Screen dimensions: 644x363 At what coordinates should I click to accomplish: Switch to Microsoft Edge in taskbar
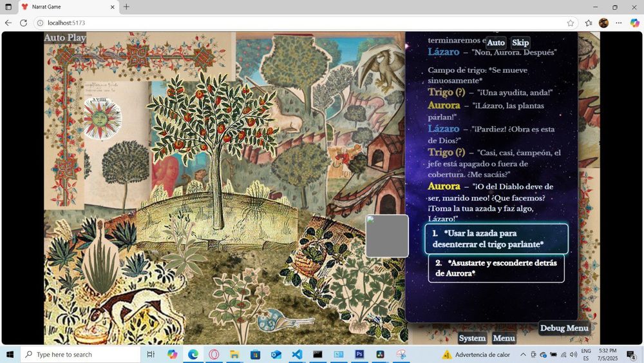coord(193,355)
